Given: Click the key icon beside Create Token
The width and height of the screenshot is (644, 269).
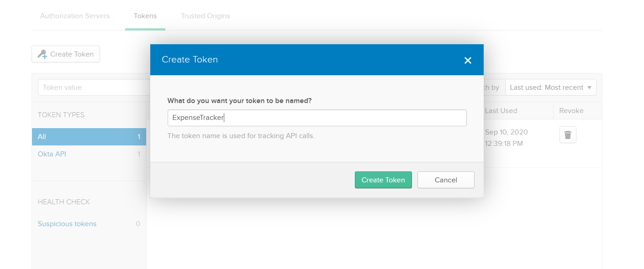Looking at the screenshot, I should 42,54.
